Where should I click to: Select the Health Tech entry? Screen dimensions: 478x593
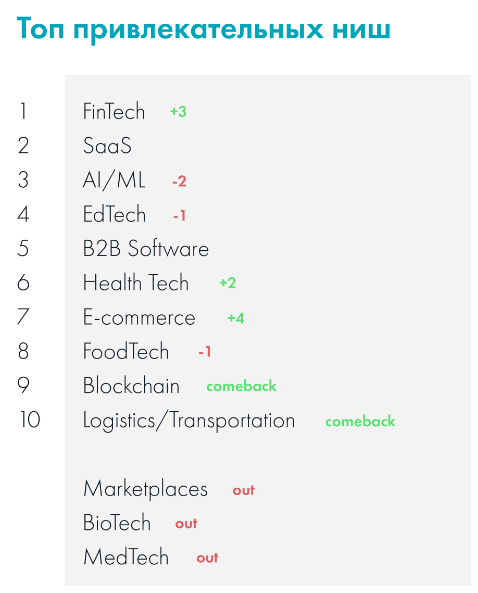point(136,283)
